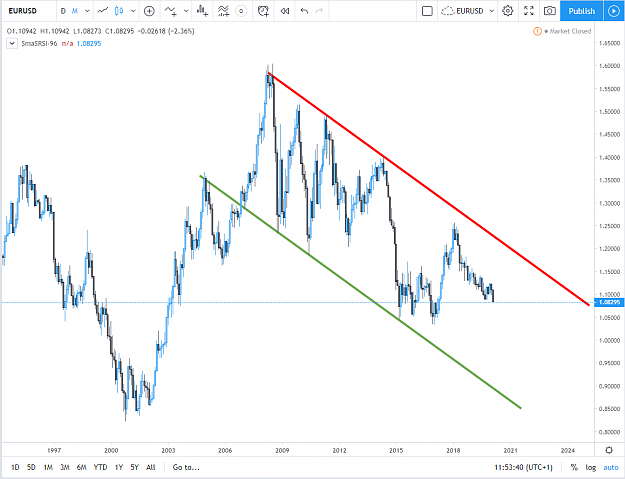Select the 3M date range
Image resolution: width=625 pixels, height=479 pixels.
coord(65,467)
